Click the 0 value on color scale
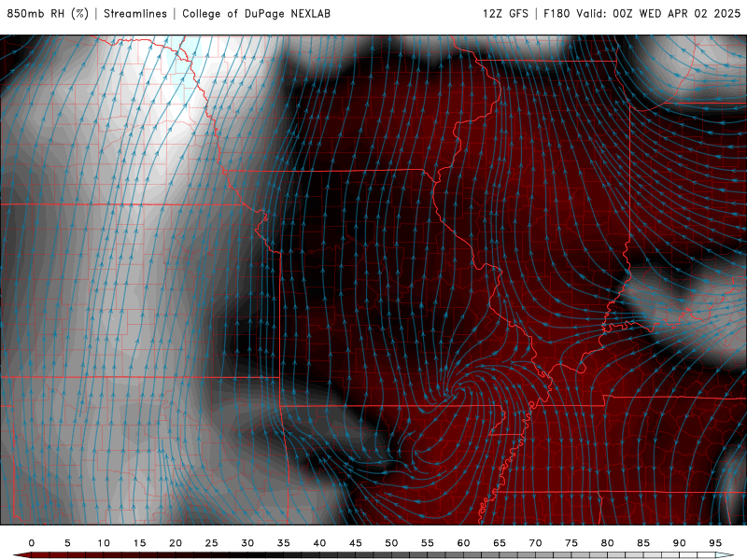The image size is (747, 560). coord(32,543)
